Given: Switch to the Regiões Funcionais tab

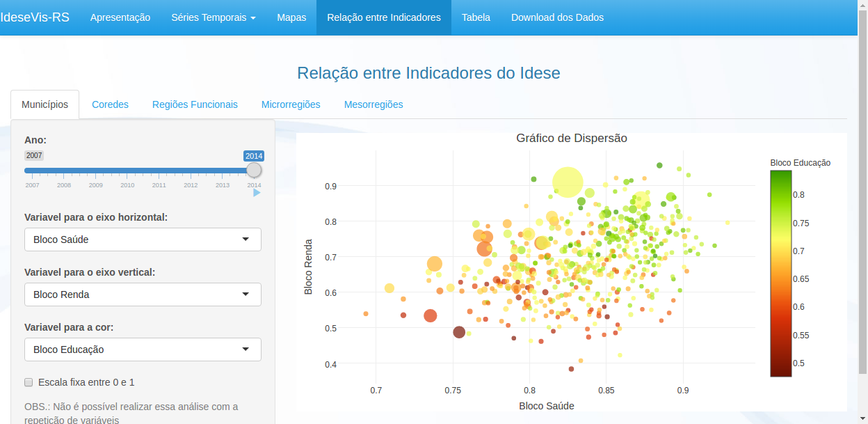Looking at the screenshot, I should [195, 104].
